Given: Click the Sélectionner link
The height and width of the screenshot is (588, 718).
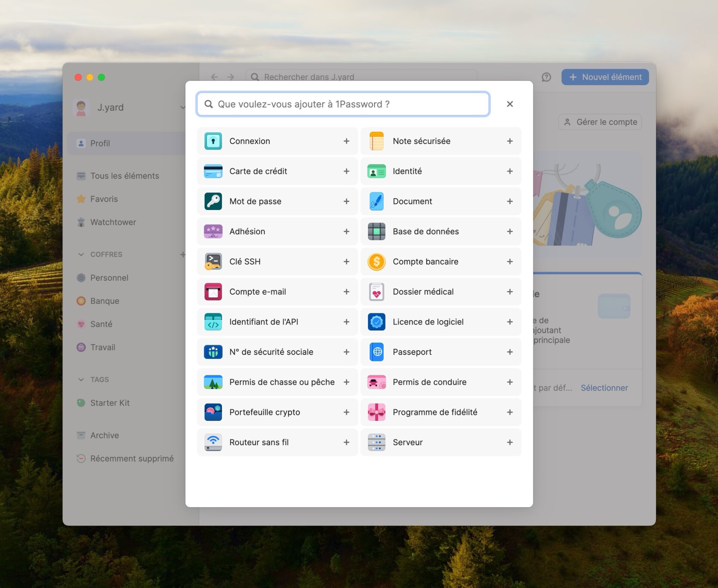Looking at the screenshot, I should coord(604,388).
